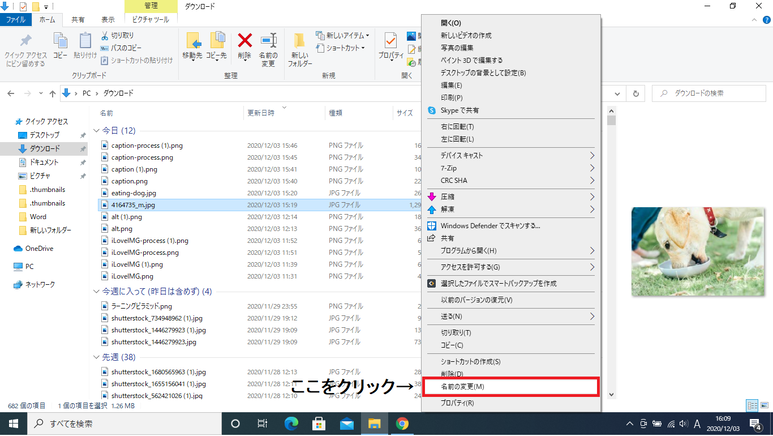
Task: Switch to the Share (共有) ribbon tab
Action: tap(78, 20)
